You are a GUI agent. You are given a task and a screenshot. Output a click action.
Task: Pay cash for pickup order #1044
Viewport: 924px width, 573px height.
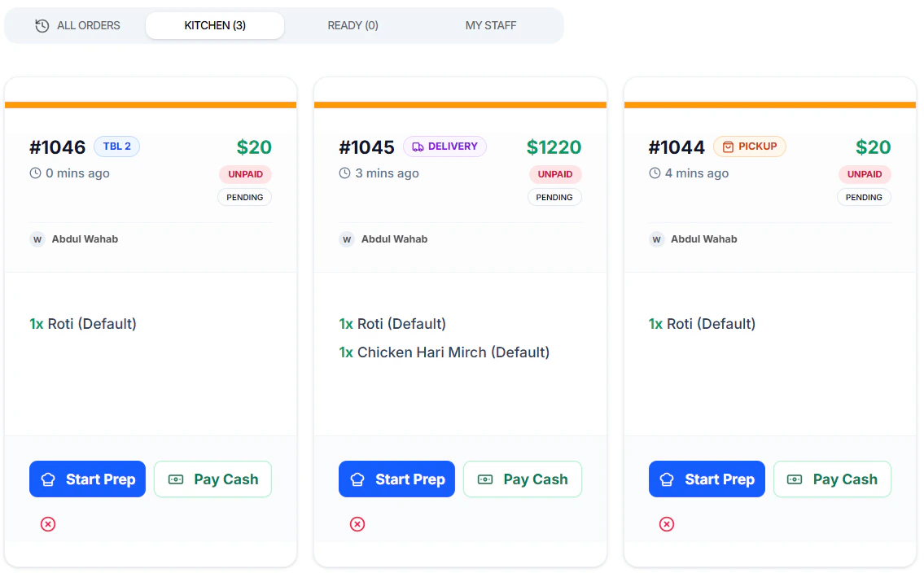coord(832,479)
